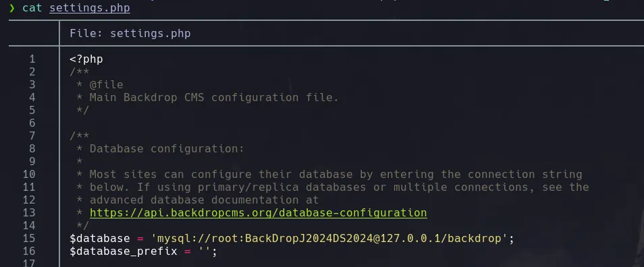The height and width of the screenshot is (267, 644).
Task: Click line number 10 in the gutter
Action: (x=29, y=175)
